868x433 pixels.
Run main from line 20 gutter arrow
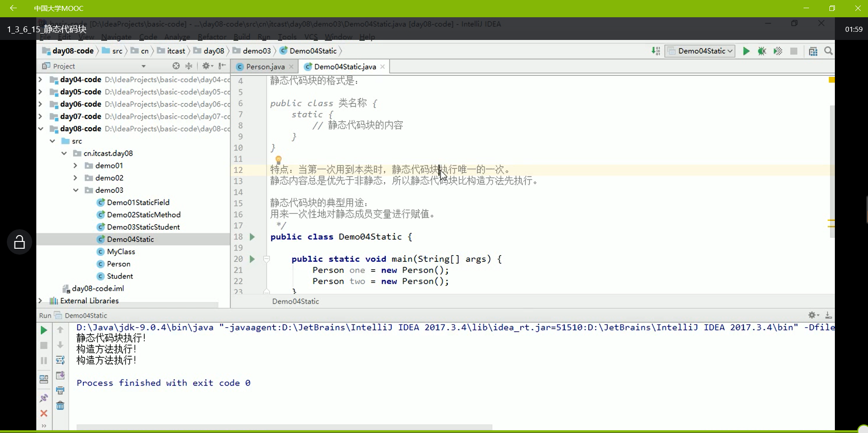click(252, 259)
